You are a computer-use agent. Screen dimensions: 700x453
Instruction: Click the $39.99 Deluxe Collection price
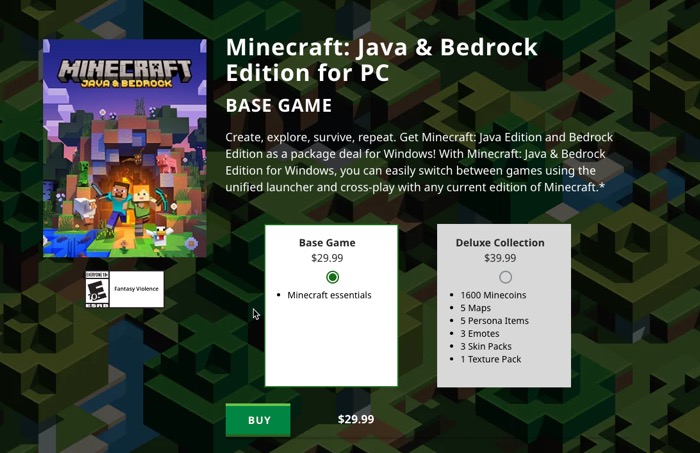tap(500, 258)
